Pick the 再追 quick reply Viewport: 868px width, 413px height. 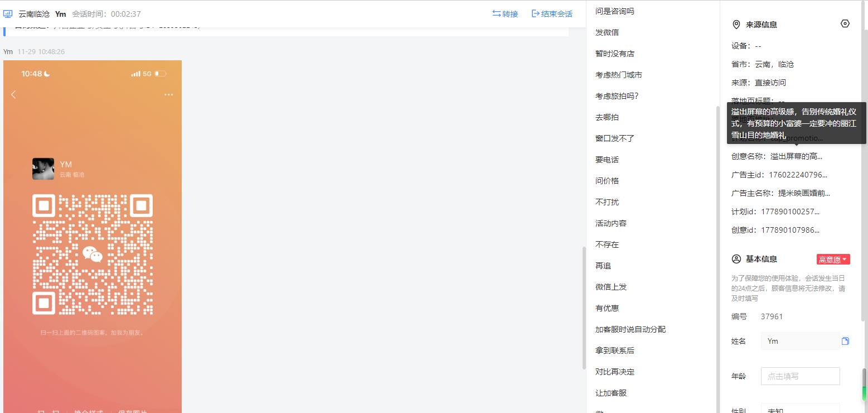(x=603, y=266)
